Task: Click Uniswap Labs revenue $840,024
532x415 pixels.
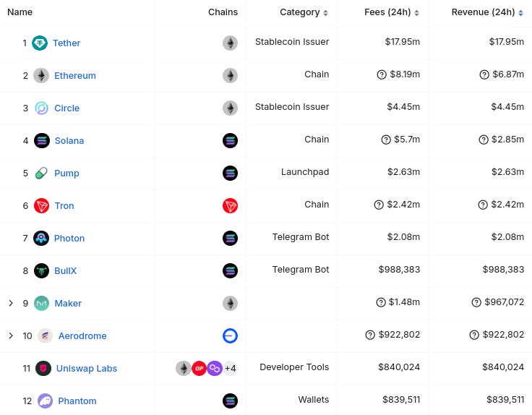Action: point(503,367)
